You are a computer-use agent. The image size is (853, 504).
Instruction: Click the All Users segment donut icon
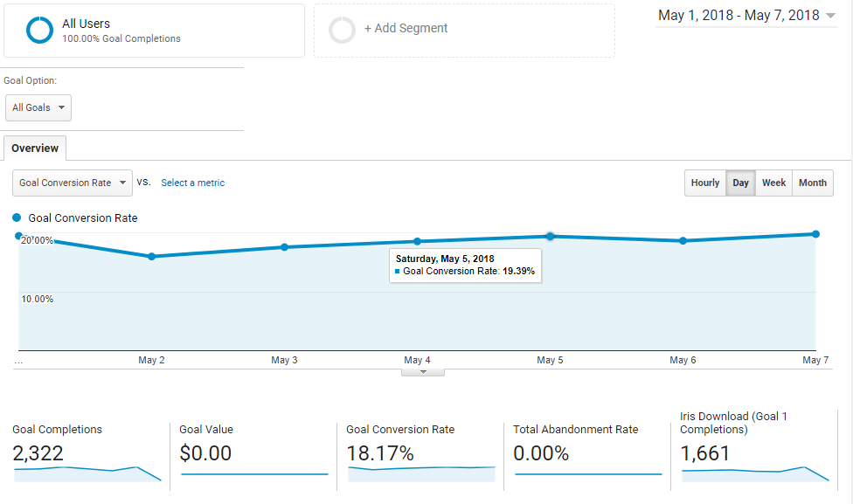[40, 31]
